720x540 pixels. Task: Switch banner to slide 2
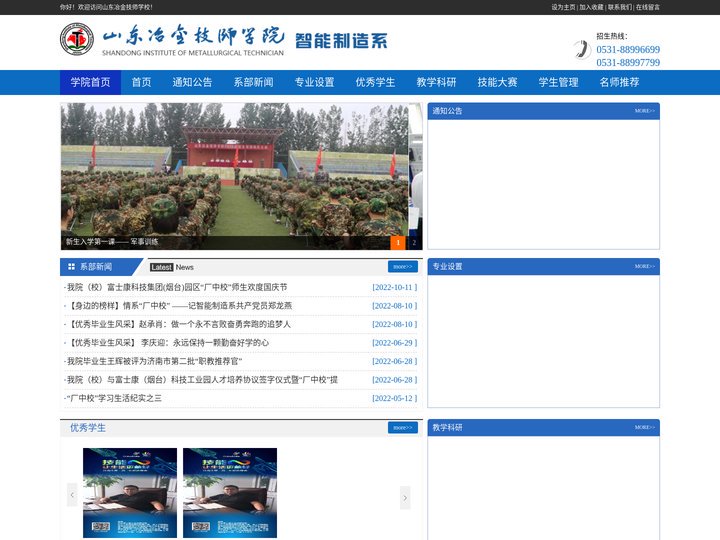coord(414,242)
